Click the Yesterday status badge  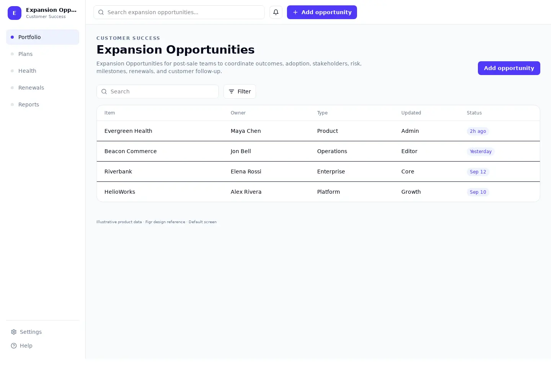tap(481, 152)
